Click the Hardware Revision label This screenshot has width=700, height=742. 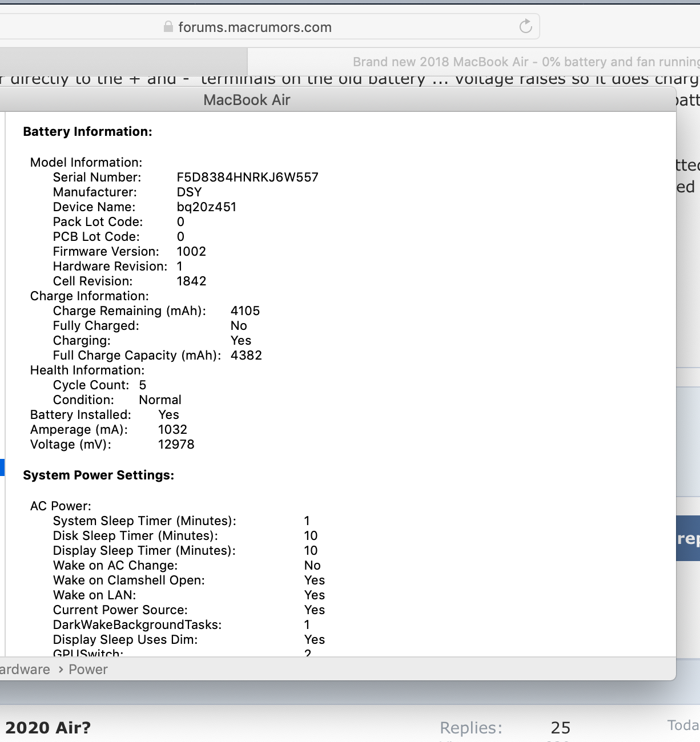(x=110, y=267)
